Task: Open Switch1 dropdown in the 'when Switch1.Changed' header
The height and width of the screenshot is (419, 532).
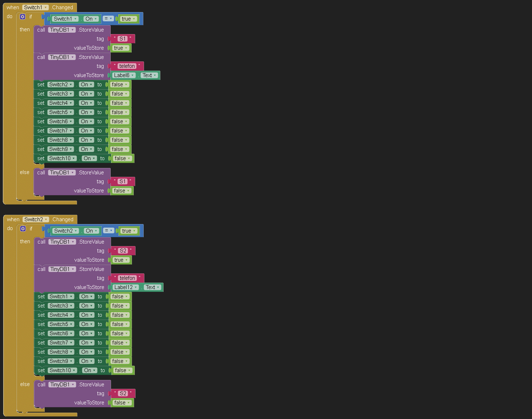Action: [35, 7]
